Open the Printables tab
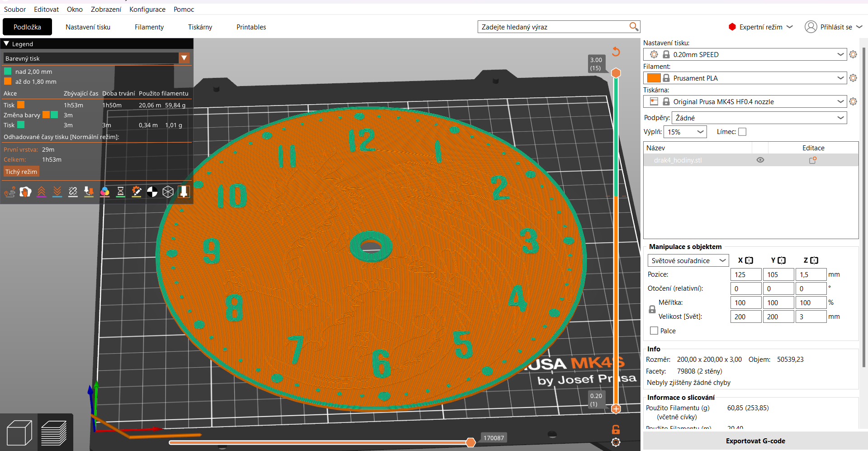Viewport: 868px width, 451px height. click(x=251, y=27)
